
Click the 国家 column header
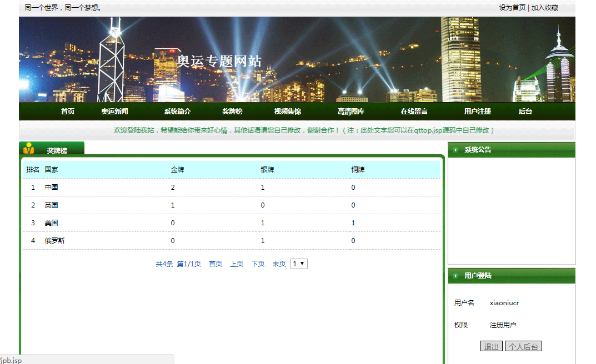click(51, 170)
